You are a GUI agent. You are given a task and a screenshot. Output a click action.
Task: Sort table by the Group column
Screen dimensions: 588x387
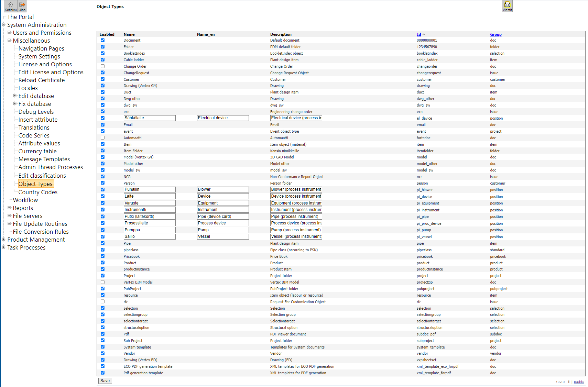pyautogui.click(x=496, y=34)
